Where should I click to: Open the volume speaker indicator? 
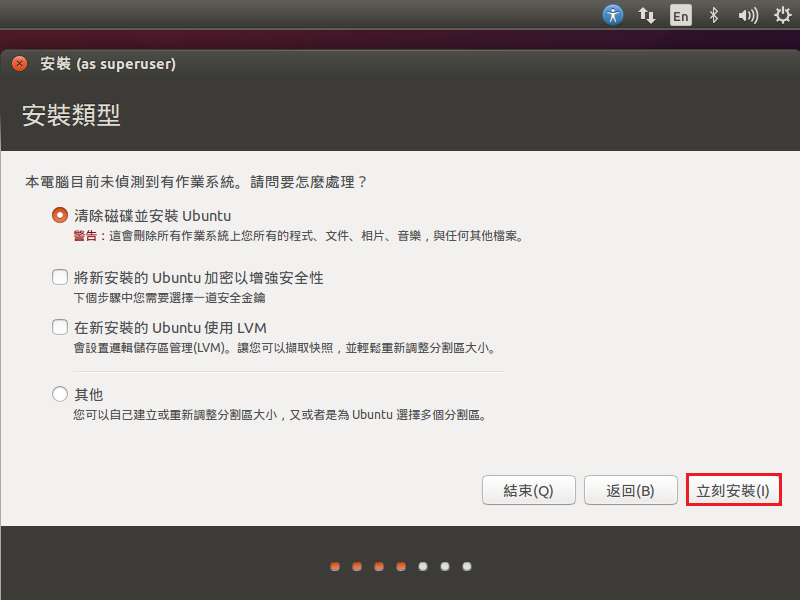[748, 15]
